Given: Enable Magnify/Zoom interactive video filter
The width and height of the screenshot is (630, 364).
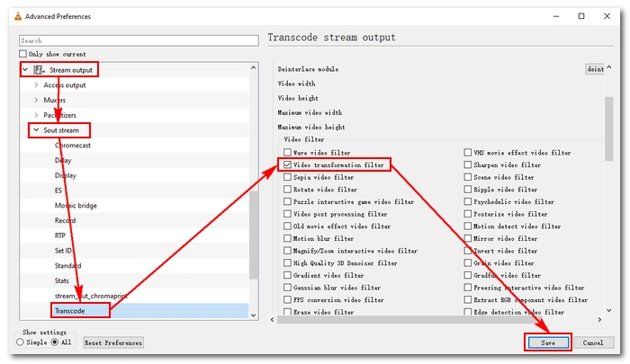Looking at the screenshot, I should (287, 251).
